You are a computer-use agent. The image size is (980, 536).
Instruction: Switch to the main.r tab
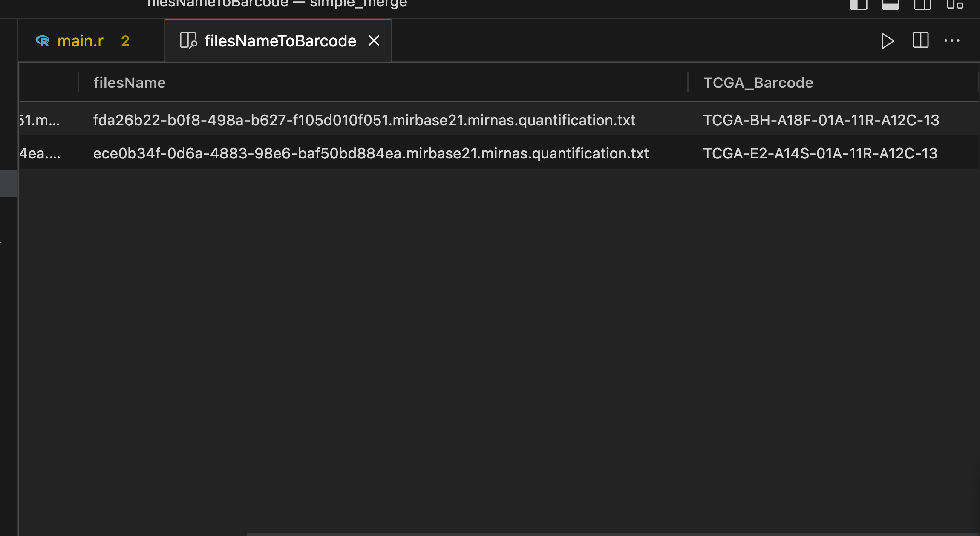pos(81,41)
